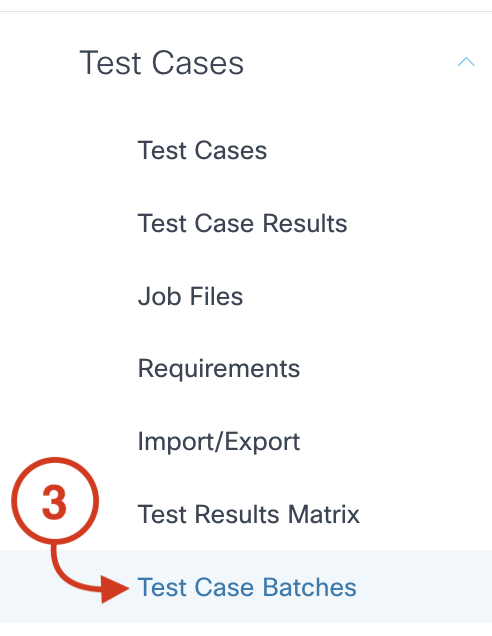Screen dimensions: 492x636
Task: Go to Job Files
Action: point(190,296)
